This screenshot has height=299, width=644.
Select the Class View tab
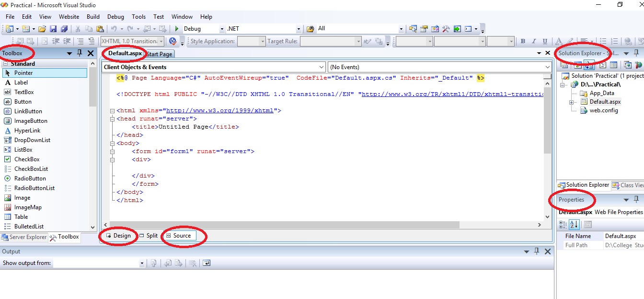tap(628, 185)
